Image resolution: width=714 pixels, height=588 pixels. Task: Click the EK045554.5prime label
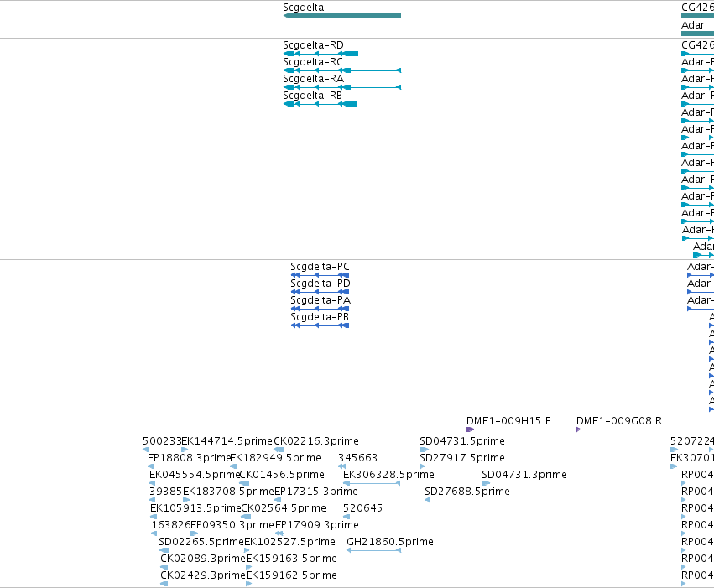click(195, 475)
